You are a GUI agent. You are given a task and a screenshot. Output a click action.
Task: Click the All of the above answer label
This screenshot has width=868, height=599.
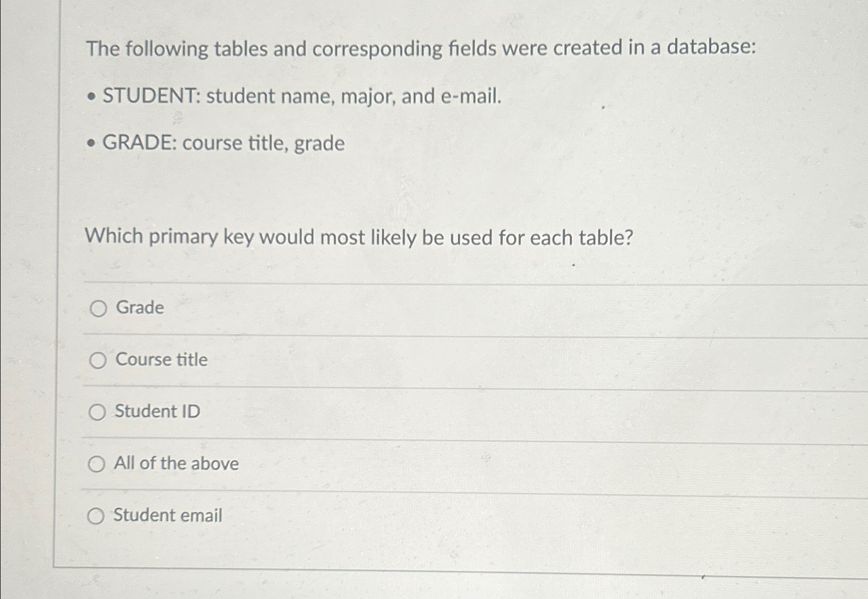coord(176,464)
